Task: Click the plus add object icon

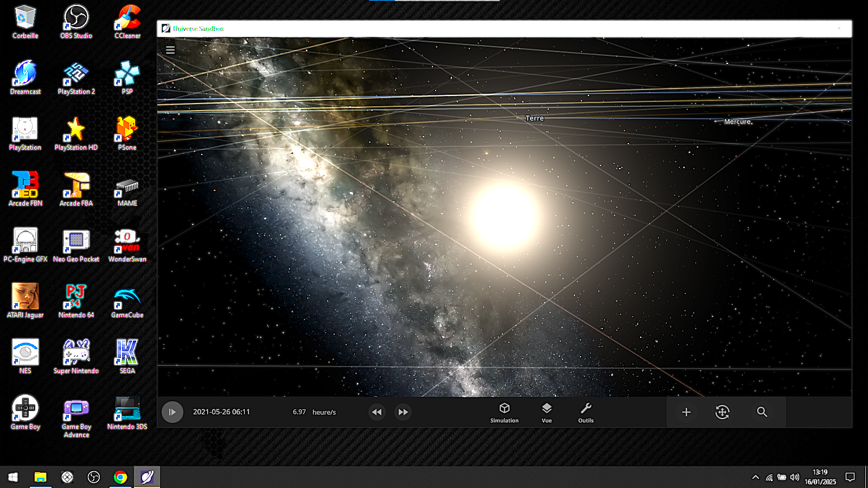Action: pos(686,412)
